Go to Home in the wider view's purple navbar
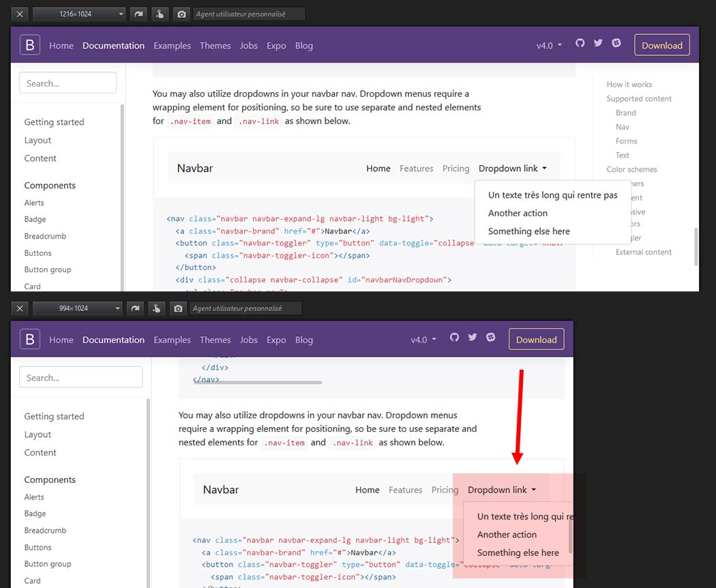The height and width of the screenshot is (588, 716). [61, 46]
